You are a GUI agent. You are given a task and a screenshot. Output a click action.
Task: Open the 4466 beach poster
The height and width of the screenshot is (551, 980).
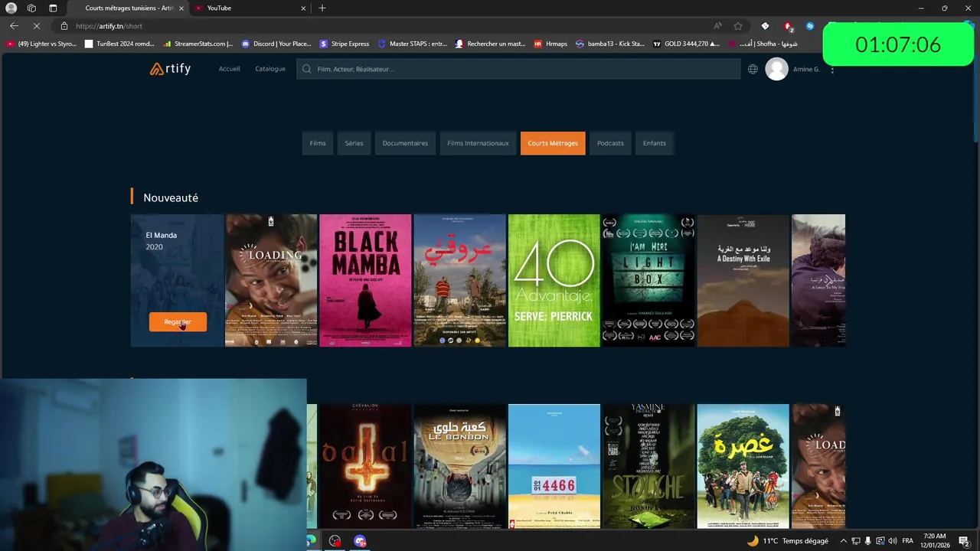(554, 466)
